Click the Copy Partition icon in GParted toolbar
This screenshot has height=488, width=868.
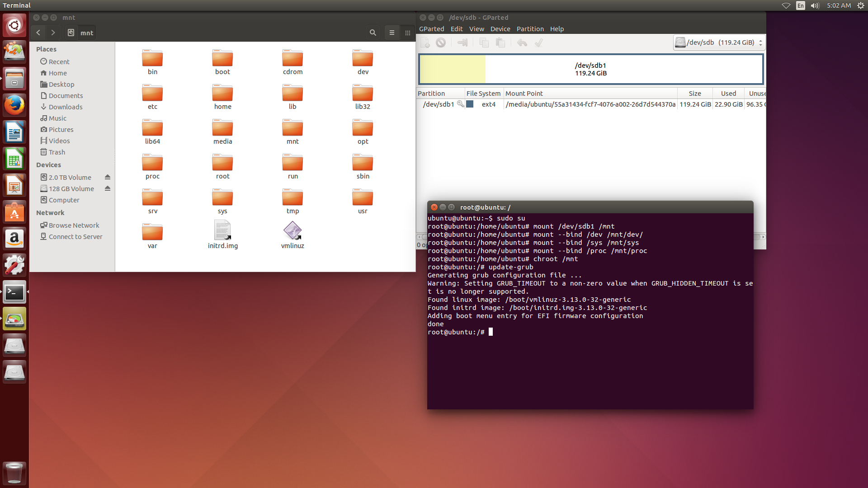tap(483, 42)
